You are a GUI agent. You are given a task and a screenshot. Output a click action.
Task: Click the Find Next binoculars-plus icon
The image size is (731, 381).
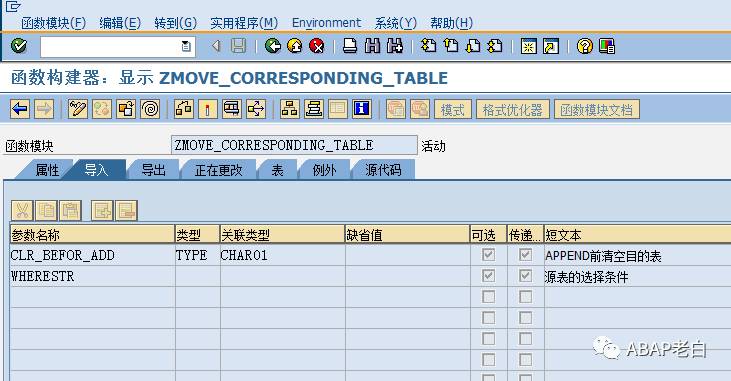[394, 46]
